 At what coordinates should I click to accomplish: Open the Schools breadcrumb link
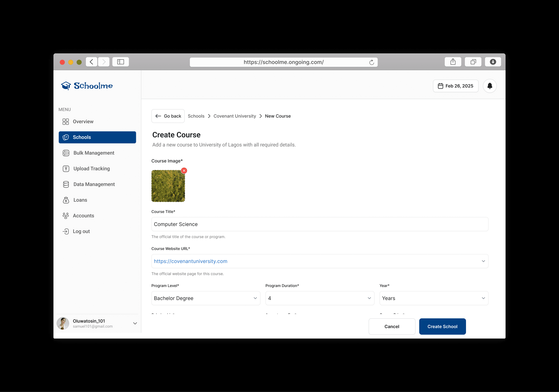click(196, 116)
